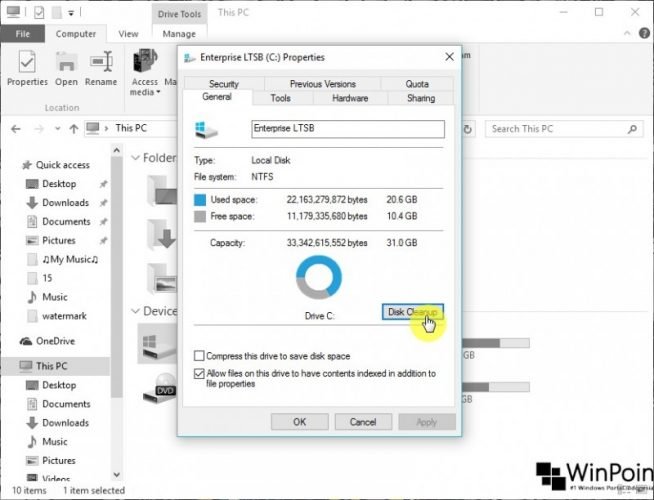Viewport: 654px width, 500px height.
Task: Click the Desktop folder thumbnail in Folders
Action: coord(162,191)
